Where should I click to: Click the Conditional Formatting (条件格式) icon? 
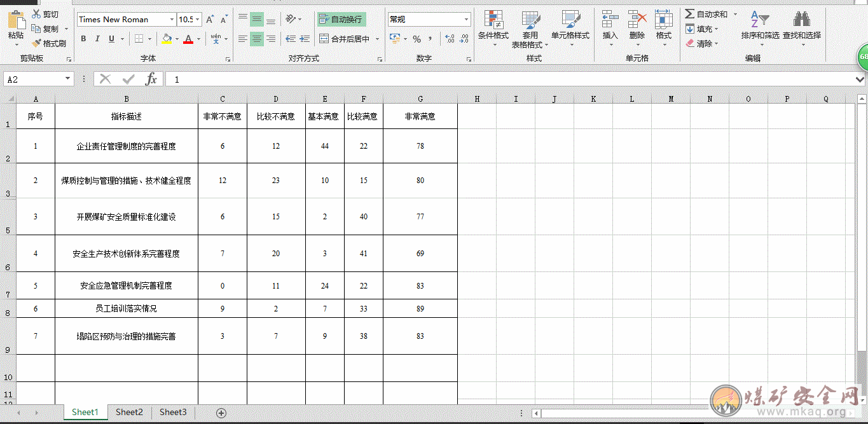[493, 22]
